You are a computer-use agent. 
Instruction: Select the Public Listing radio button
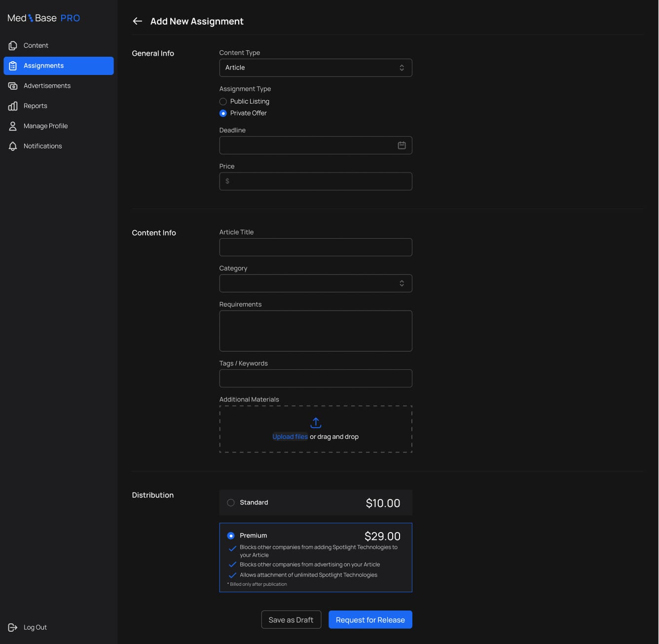[x=223, y=102]
